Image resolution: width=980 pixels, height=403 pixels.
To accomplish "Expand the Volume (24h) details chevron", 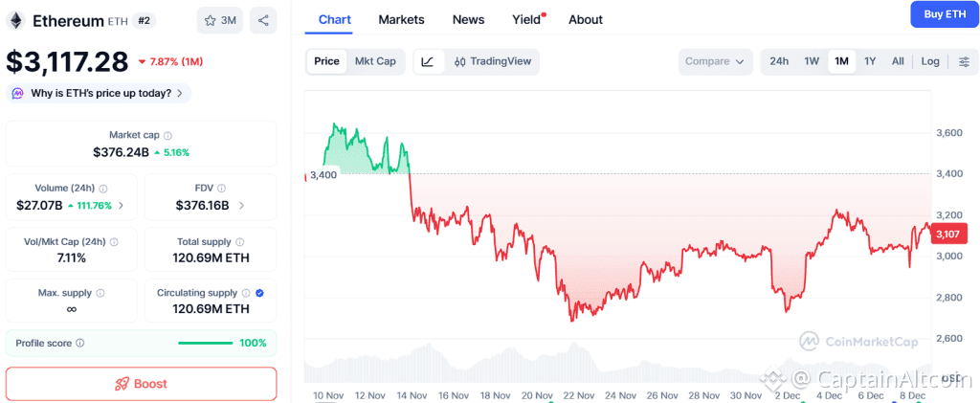I will (x=121, y=206).
